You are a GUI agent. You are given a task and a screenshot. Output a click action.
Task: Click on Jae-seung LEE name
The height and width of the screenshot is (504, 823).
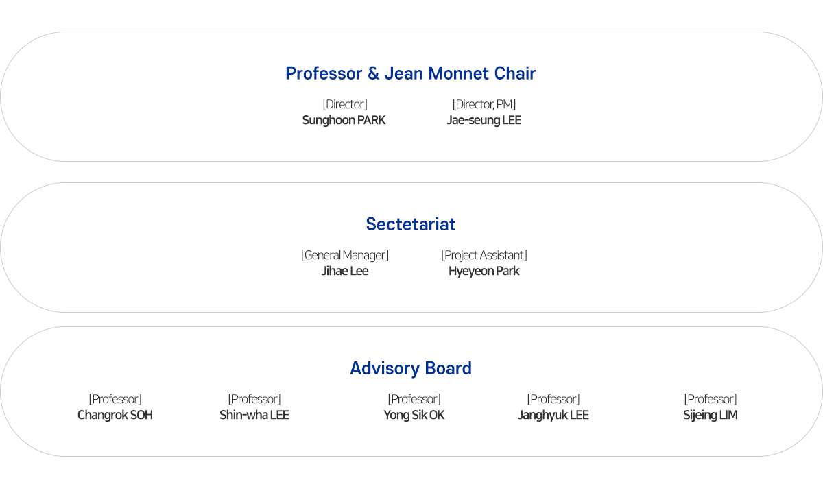tap(484, 120)
